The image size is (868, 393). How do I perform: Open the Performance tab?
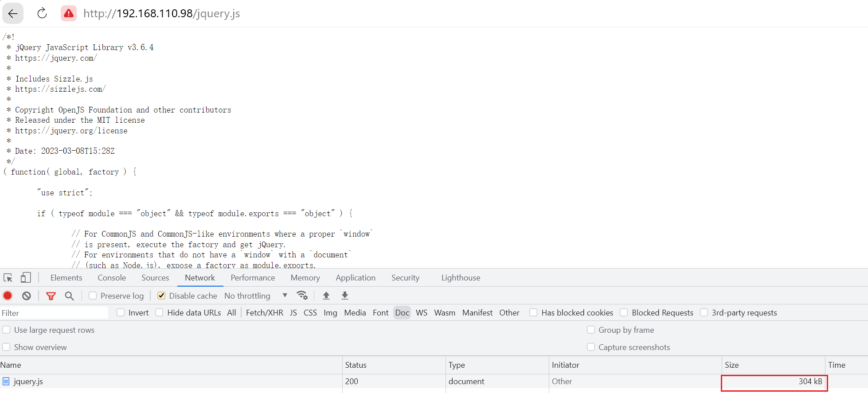click(x=253, y=278)
